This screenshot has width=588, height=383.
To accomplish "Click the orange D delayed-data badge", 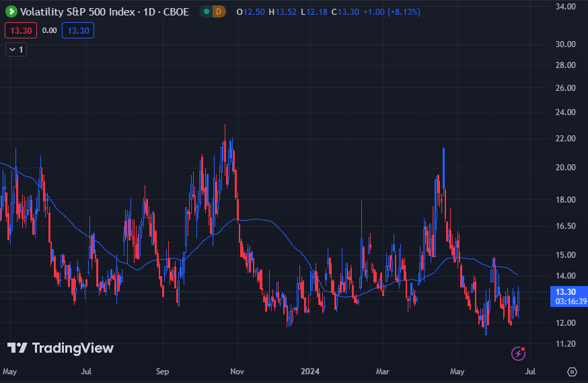I will click(219, 12).
